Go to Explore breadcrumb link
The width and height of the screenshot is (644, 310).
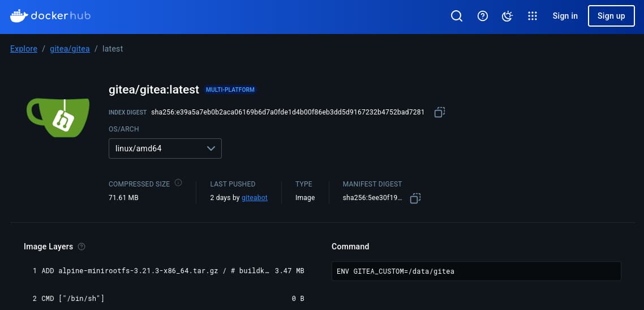pos(24,49)
